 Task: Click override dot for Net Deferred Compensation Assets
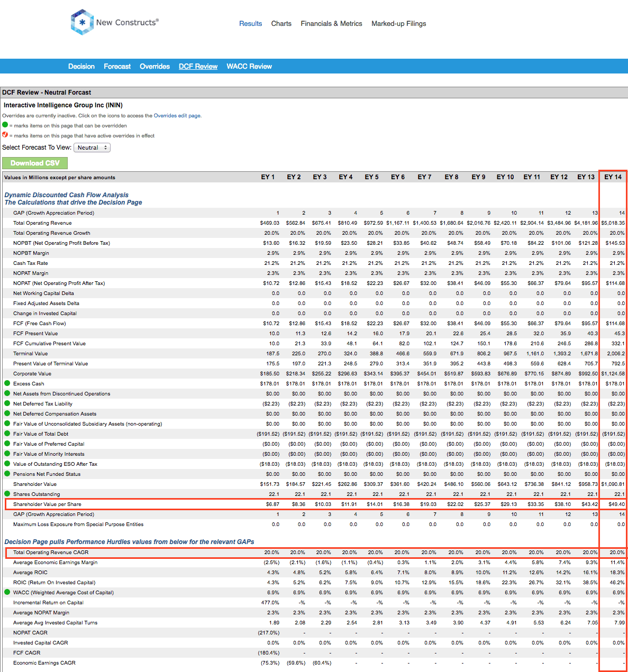click(7, 413)
